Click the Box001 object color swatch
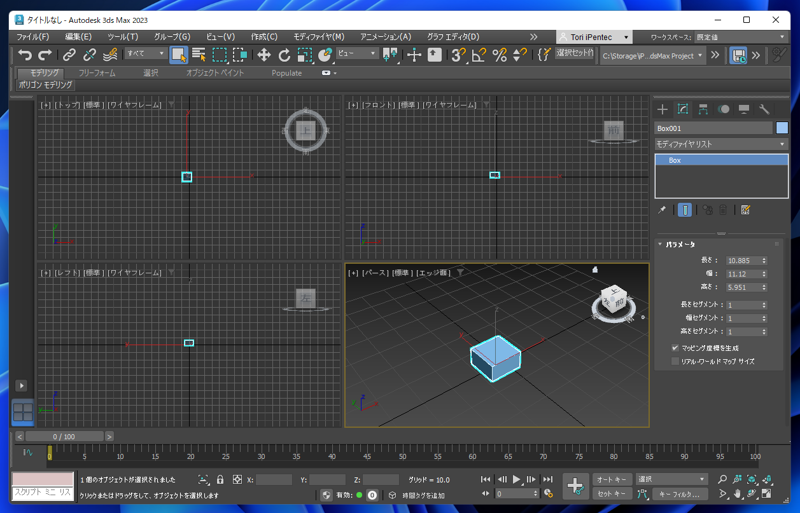Screen dimensions: 800x513 click(x=782, y=128)
